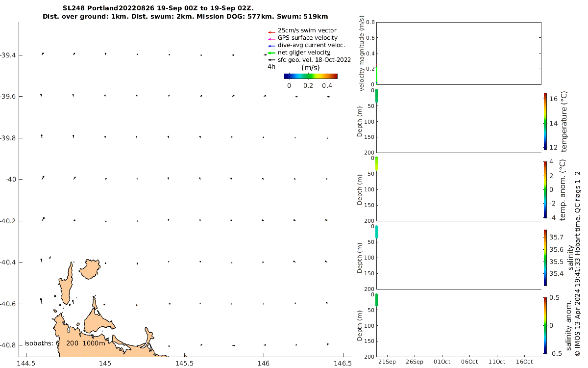Click the '4h' label beside the legend
The image size is (588, 368).
(271, 66)
